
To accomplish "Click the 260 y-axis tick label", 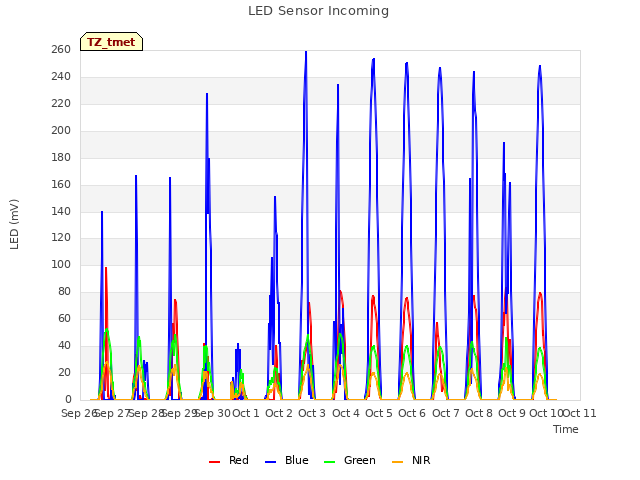I will pos(61,50).
